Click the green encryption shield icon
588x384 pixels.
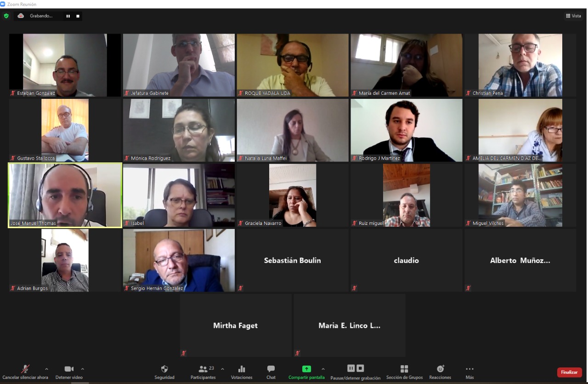point(6,16)
